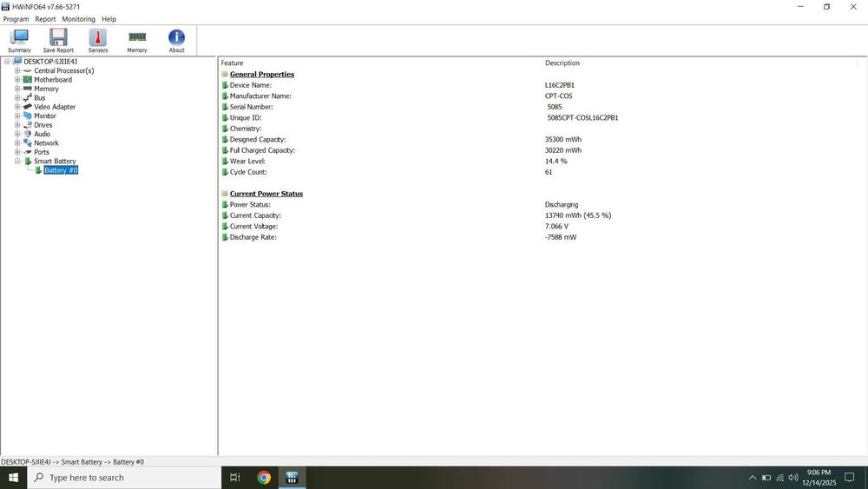Select Bus in the tree
Viewport: 868px width, 489px height.
coord(40,97)
